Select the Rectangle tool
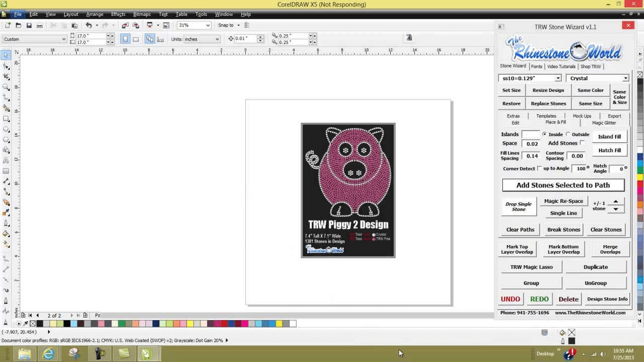 [x=6, y=119]
